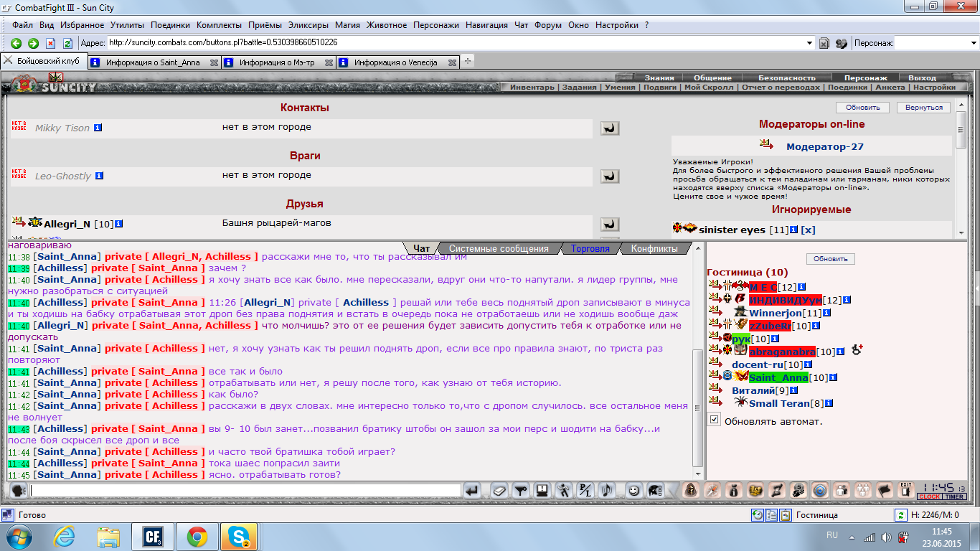Toggle the 'Обновлять автомат.' checkbox
The height and width of the screenshot is (551, 980).
coord(714,420)
